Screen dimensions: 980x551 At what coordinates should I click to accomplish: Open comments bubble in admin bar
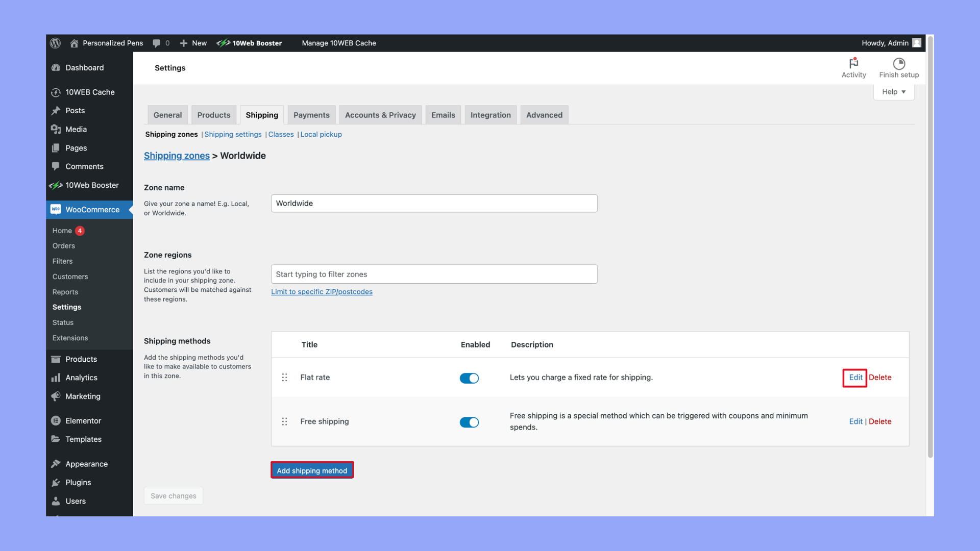pyautogui.click(x=157, y=43)
